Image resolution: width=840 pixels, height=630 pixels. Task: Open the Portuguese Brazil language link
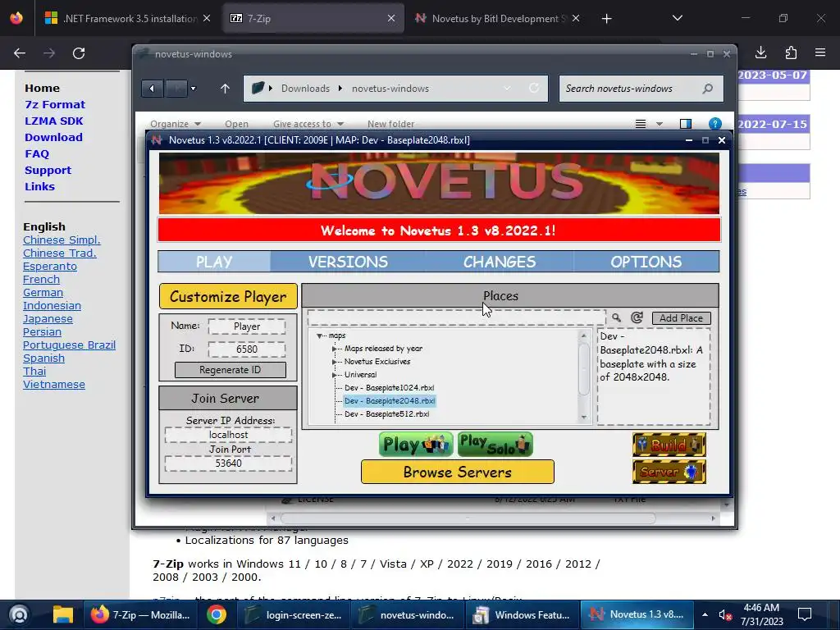(x=69, y=345)
